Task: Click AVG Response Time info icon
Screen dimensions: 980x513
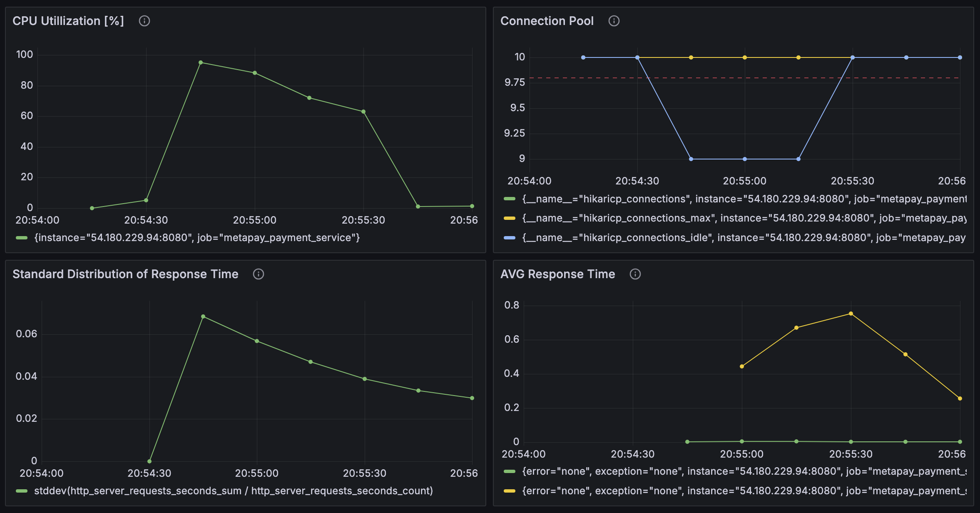Action: 635,274
